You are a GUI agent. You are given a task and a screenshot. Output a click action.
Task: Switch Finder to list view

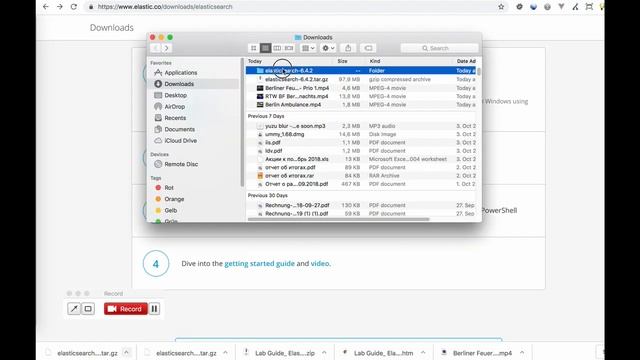(265, 48)
